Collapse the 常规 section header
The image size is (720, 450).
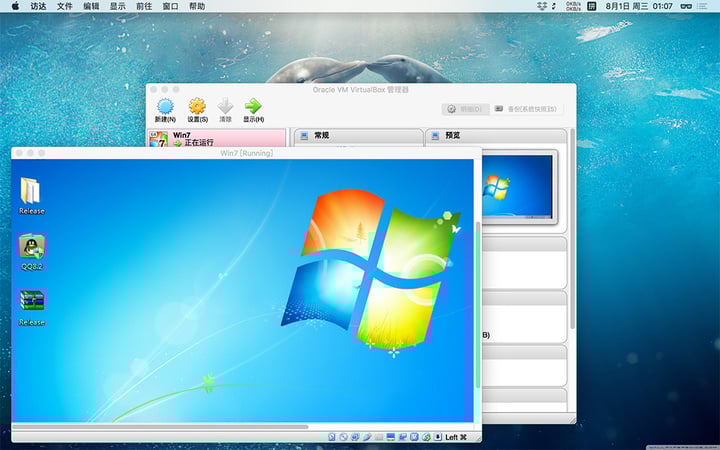click(358, 135)
